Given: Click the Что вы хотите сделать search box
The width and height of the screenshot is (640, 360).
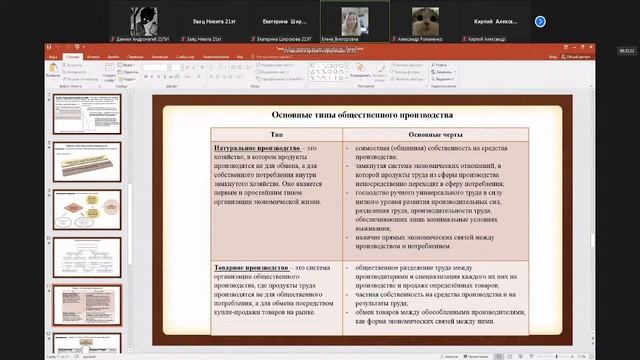Looking at the screenshot, I should point(271,57).
